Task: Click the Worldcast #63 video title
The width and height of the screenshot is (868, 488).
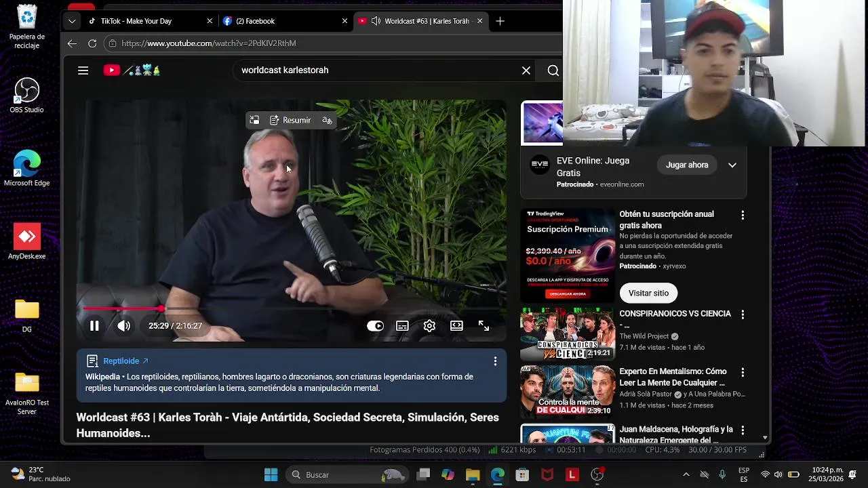Action: [288, 425]
